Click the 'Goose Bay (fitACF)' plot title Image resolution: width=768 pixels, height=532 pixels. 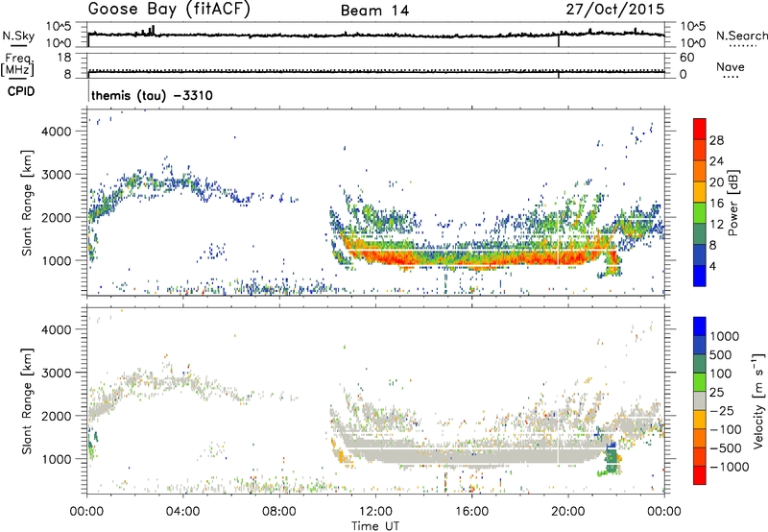coord(169,10)
